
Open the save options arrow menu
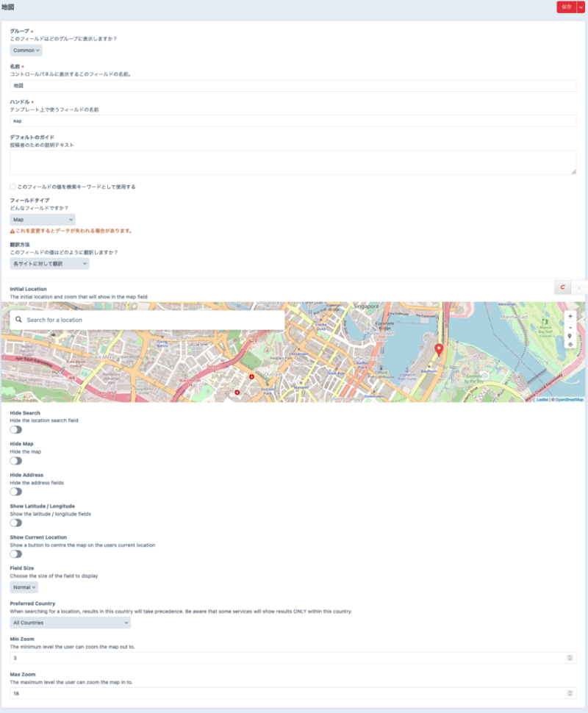(581, 7)
